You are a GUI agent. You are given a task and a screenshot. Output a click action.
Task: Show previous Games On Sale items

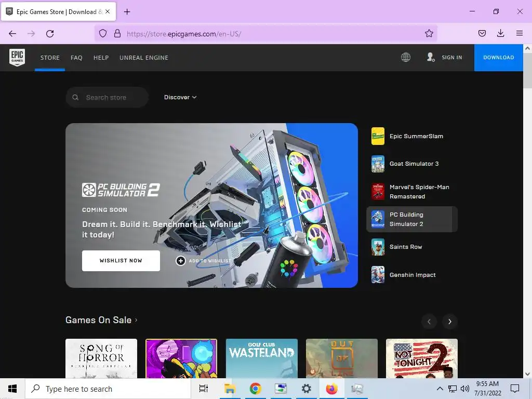[429, 321]
